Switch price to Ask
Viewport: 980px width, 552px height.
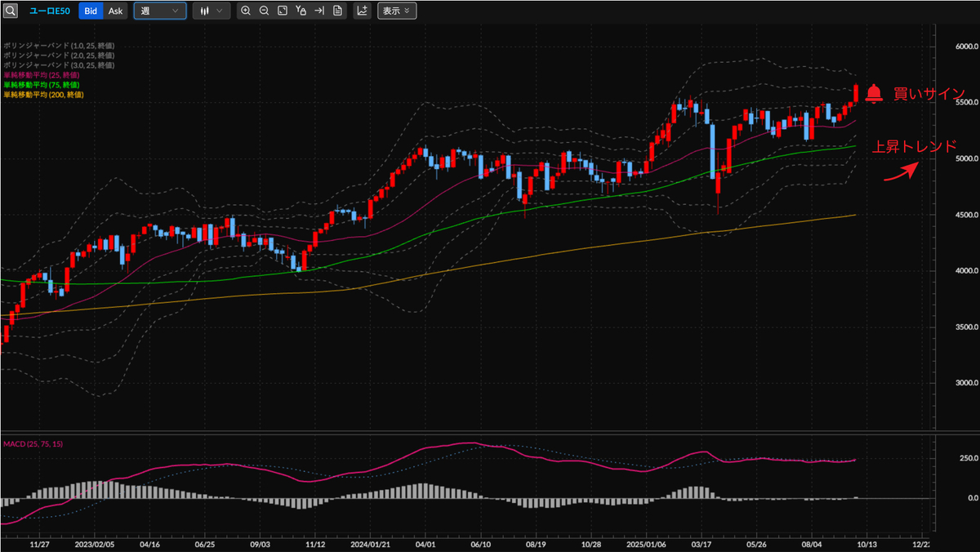click(x=116, y=11)
